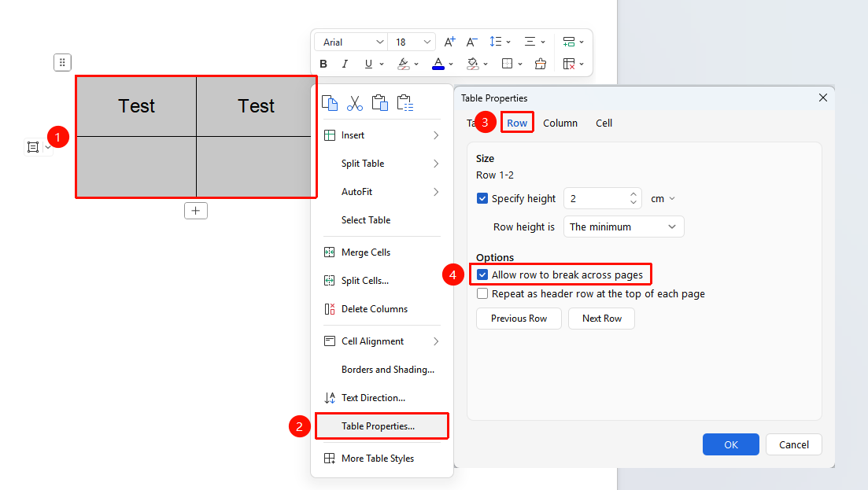
Task: Click the delete table icon
Action: 568,64
